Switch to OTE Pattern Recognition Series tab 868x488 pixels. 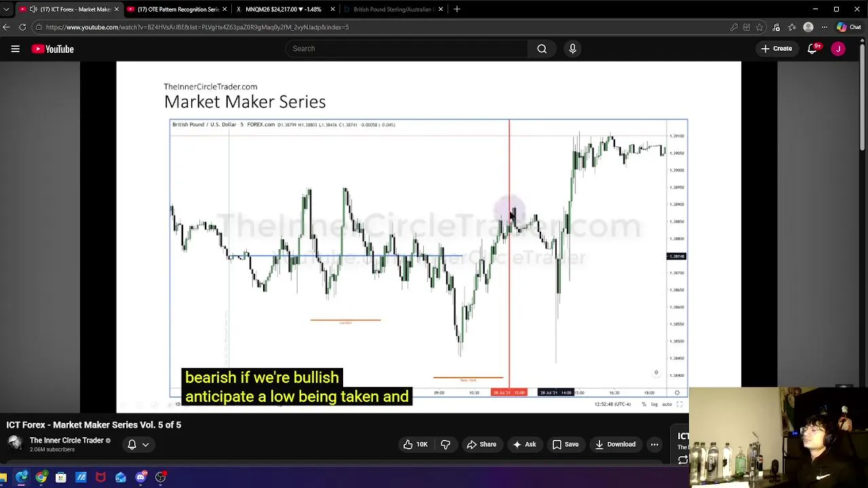(178, 9)
